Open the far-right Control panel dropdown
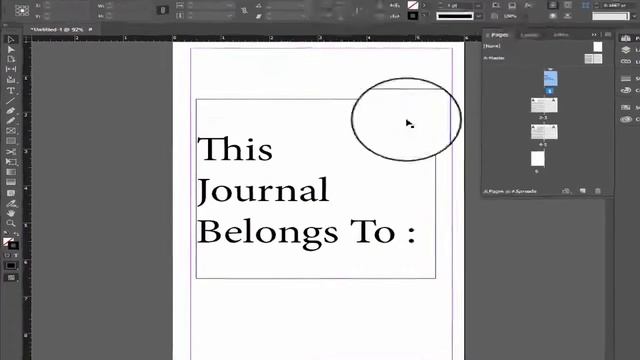 [x=633, y=16]
